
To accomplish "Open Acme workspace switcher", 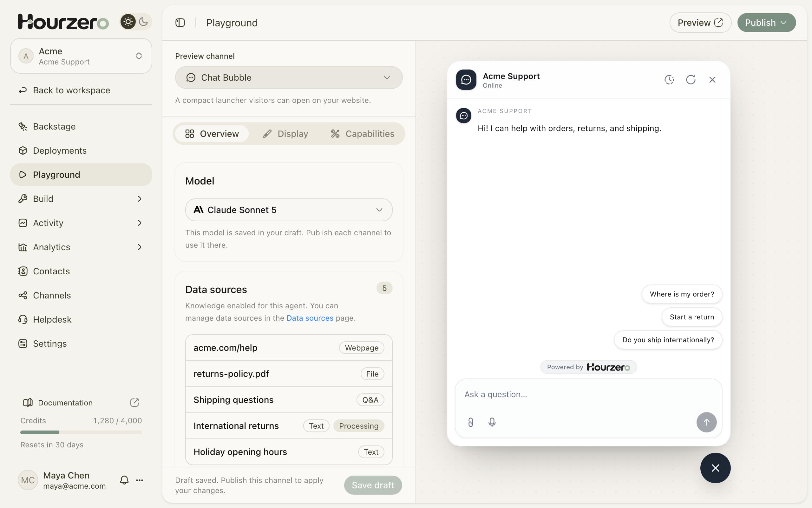I will pyautogui.click(x=81, y=56).
